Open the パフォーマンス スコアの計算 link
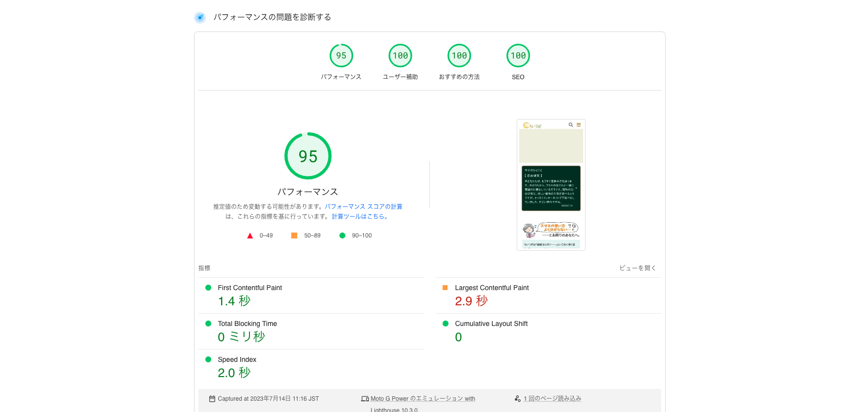This screenshot has width=868, height=412. tap(363, 206)
